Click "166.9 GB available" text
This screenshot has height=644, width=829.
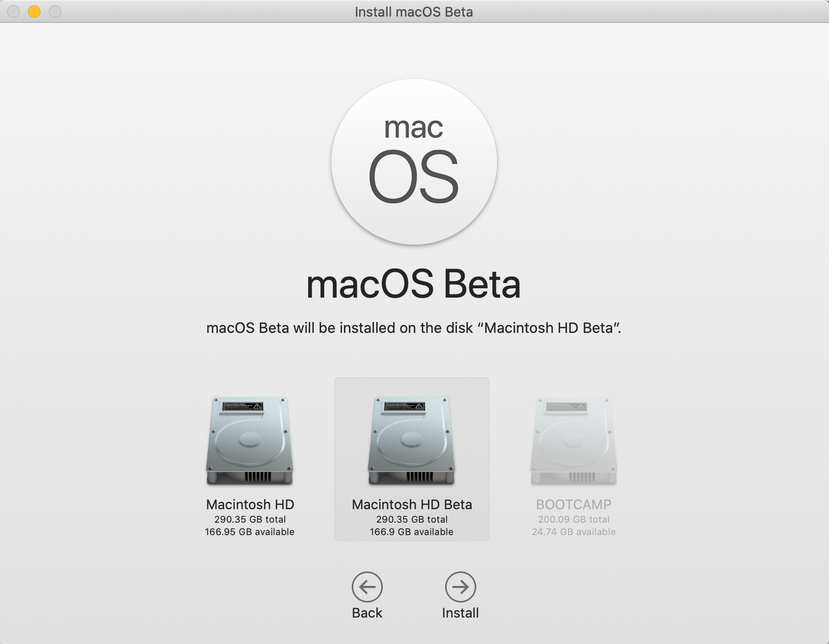pos(412,532)
